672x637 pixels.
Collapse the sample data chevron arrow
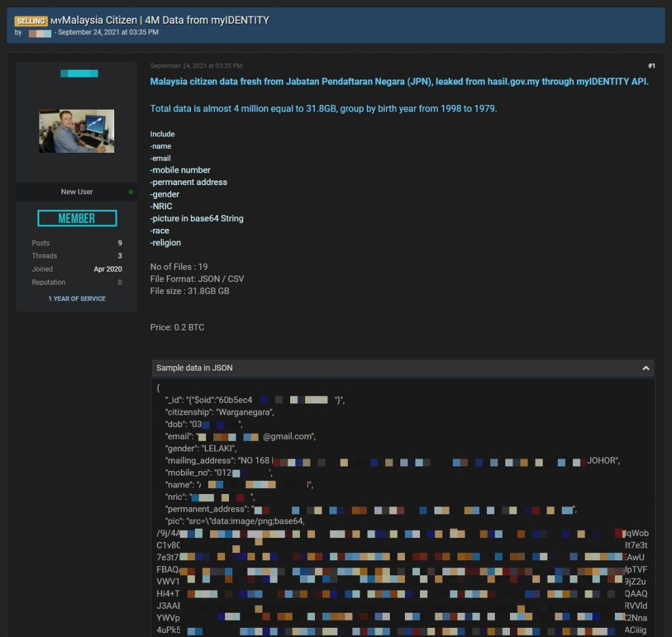[x=645, y=369]
